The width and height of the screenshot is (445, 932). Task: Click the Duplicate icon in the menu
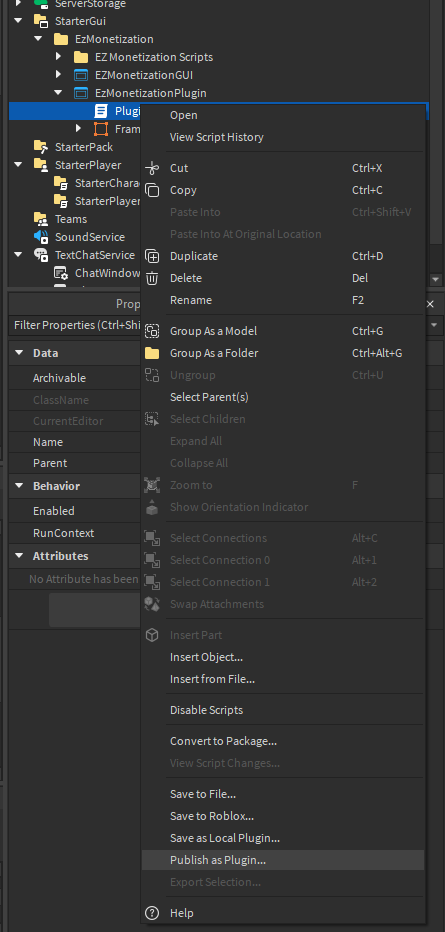click(x=152, y=256)
